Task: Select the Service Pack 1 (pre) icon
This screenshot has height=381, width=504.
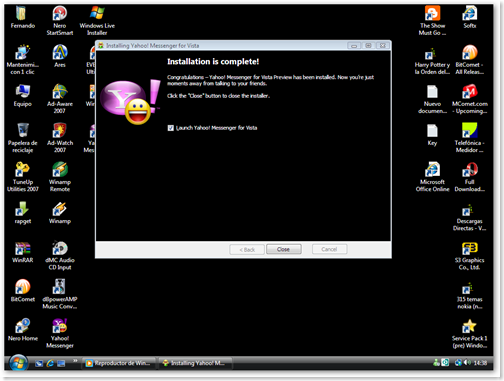Action: (x=470, y=333)
